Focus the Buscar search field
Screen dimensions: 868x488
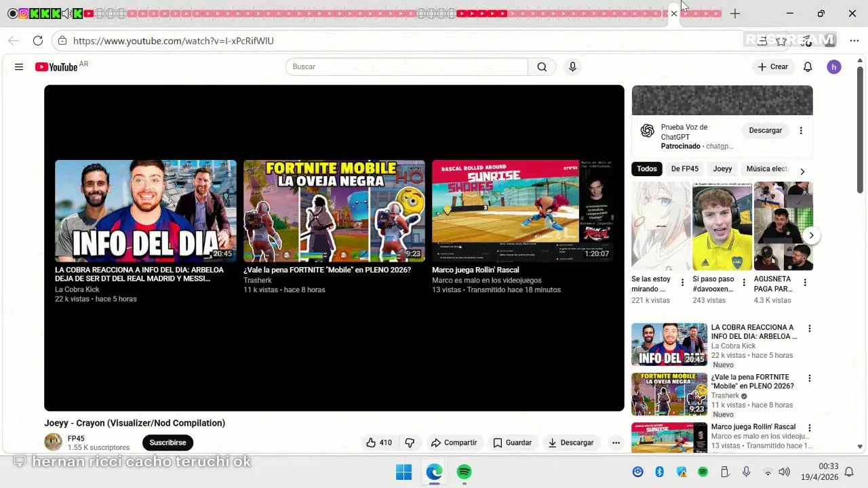click(407, 66)
